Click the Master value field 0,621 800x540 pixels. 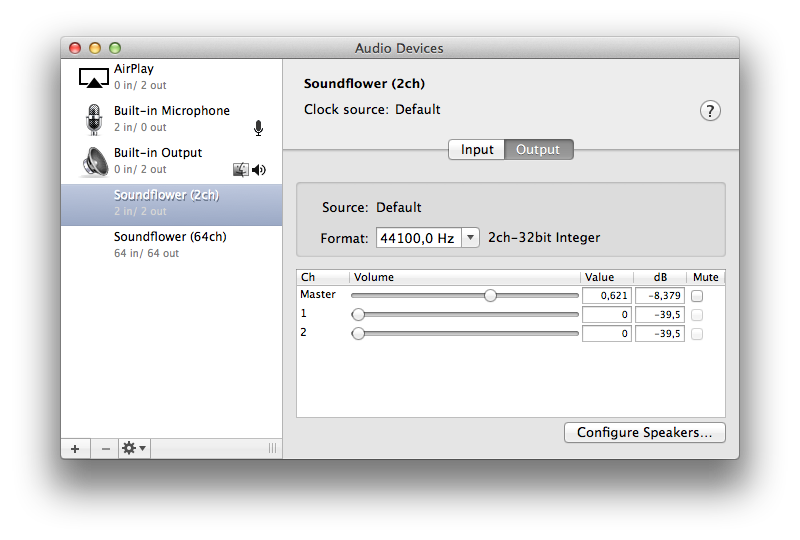pos(607,296)
